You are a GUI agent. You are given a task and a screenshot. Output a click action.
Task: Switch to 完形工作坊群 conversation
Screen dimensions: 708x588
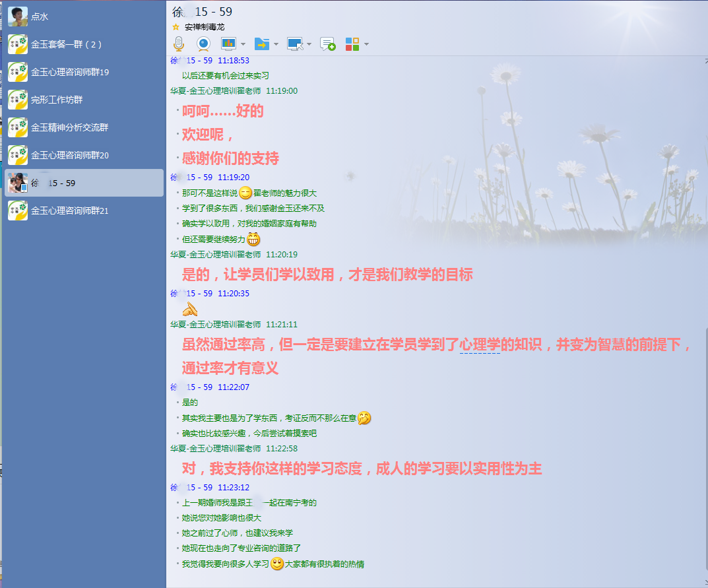pos(57,100)
